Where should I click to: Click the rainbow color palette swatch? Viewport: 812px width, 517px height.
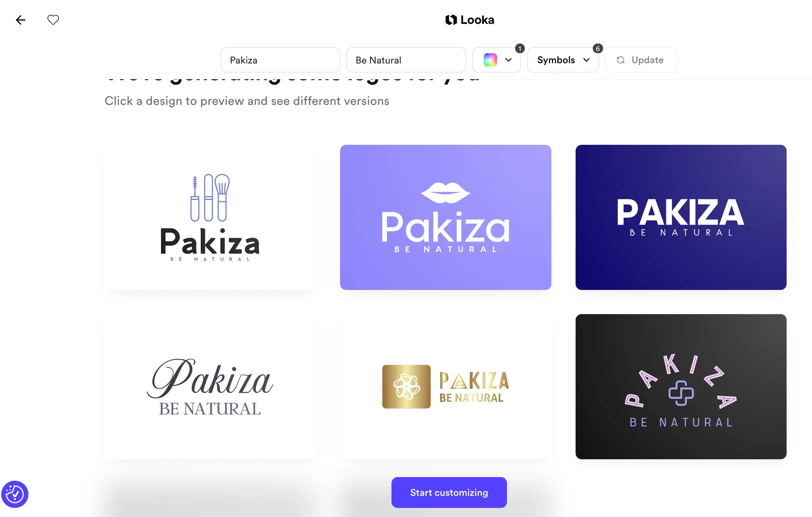490,60
